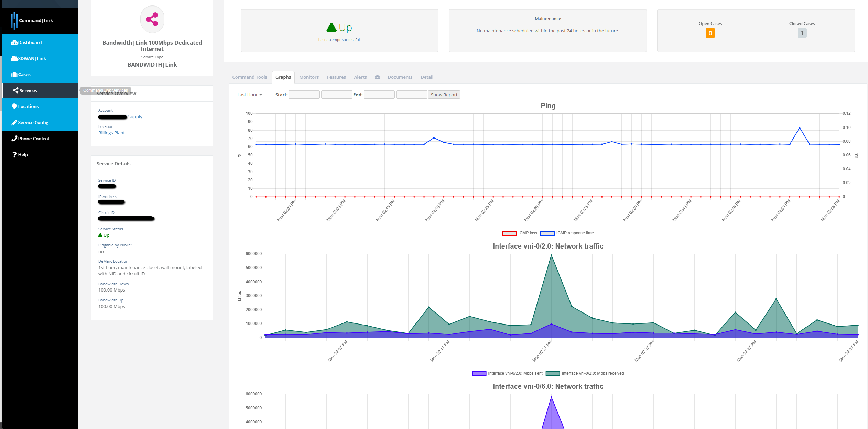Viewport: 868px width, 429px height.
Task: Open Service Config sidebar item
Action: click(x=40, y=122)
